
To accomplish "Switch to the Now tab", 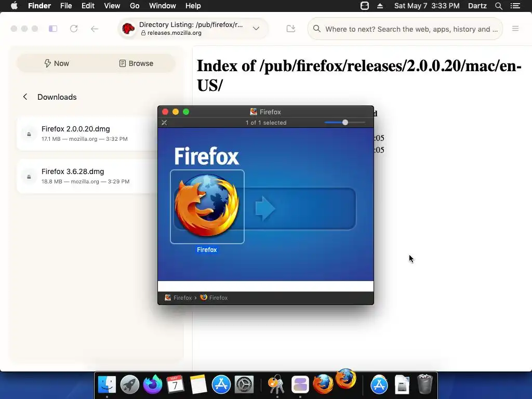I will click(57, 63).
